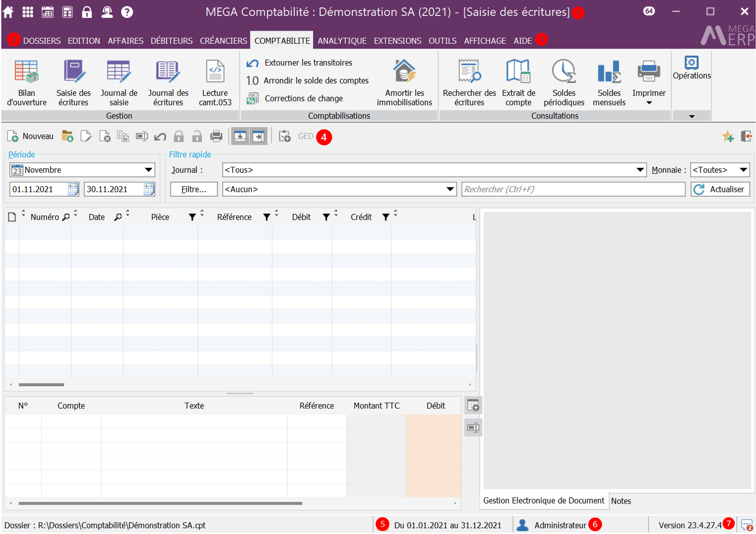Viewport: 756px width, 534px height.
Task: Open Soldes périodiques consultation
Action: (x=563, y=82)
